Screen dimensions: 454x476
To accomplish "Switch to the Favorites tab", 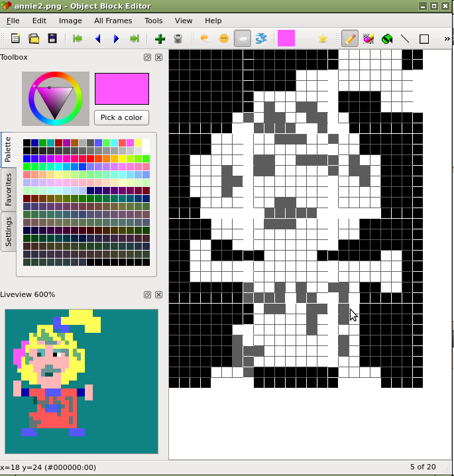I will click(x=8, y=188).
